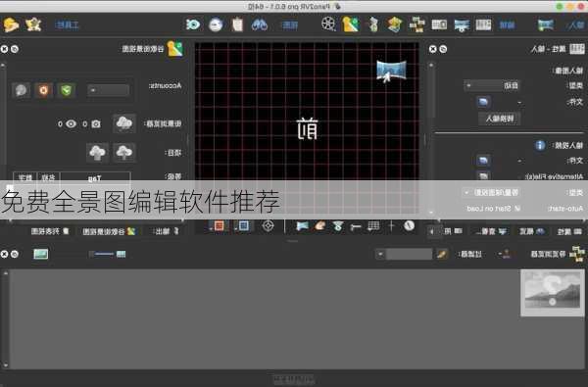Click the blue panorama patch icon below viewer
588x387 pixels.
[x=302, y=225]
